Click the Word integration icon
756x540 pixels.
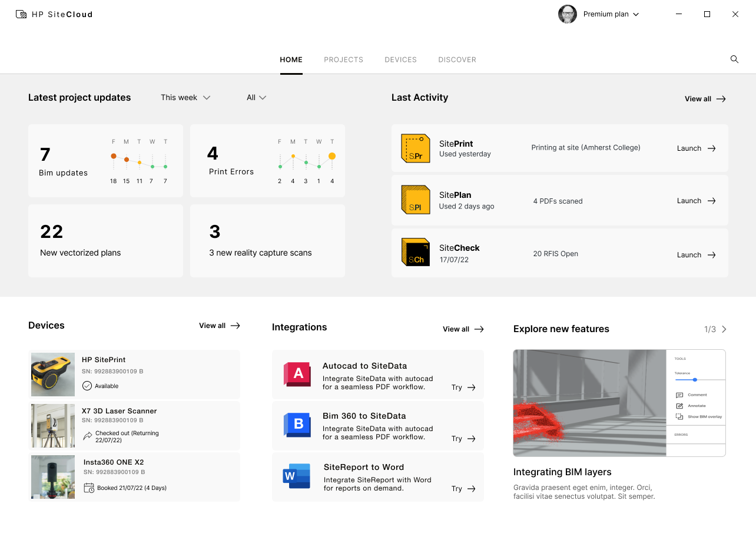[x=297, y=476]
